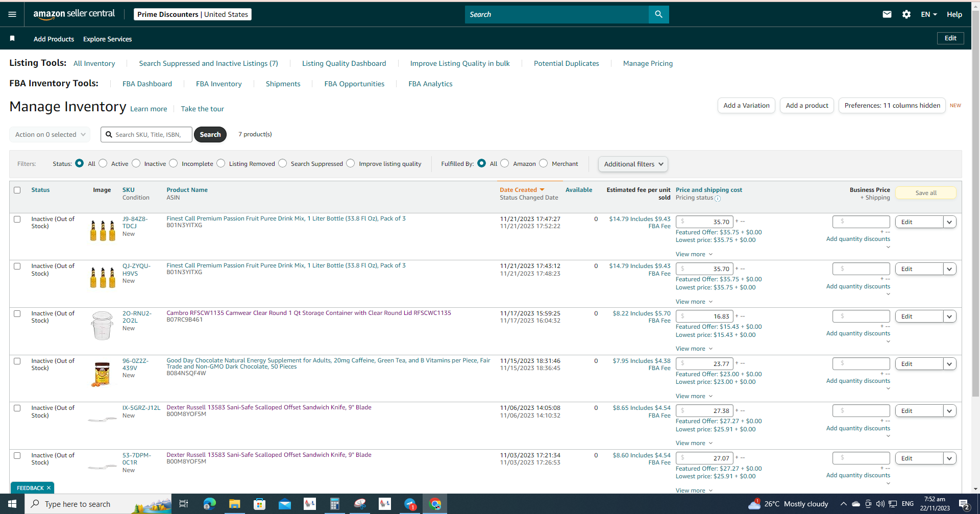This screenshot has height=514, width=980.
Task: Open the EN language dropdown
Action: click(x=929, y=14)
